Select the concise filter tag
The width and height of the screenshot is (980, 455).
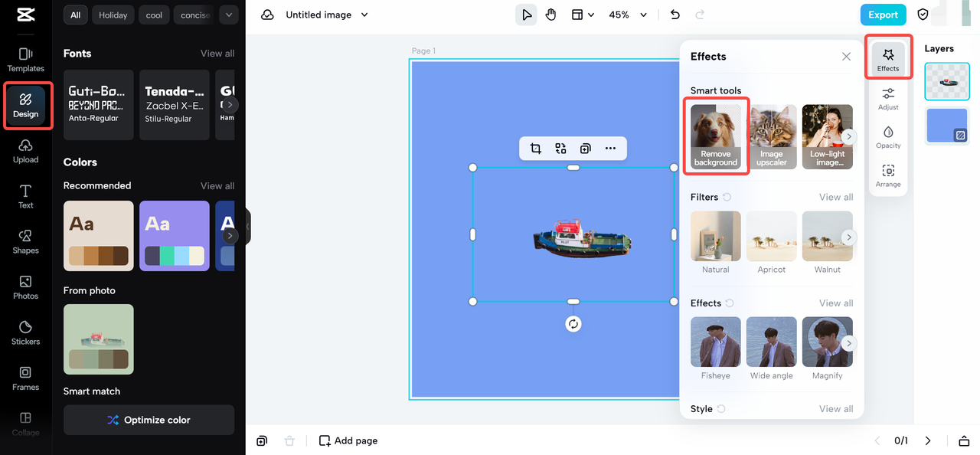(x=194, y=15)
